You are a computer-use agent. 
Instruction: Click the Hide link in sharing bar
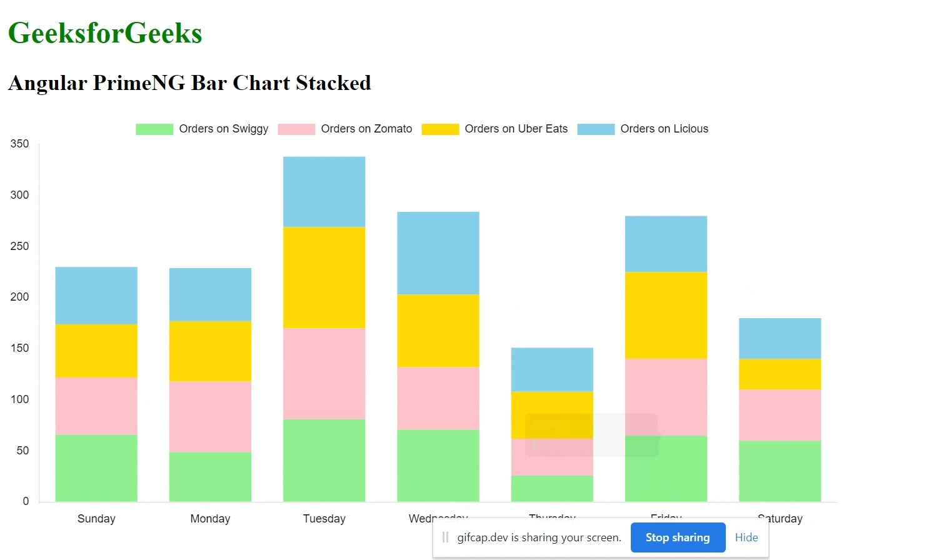point(746,537)
